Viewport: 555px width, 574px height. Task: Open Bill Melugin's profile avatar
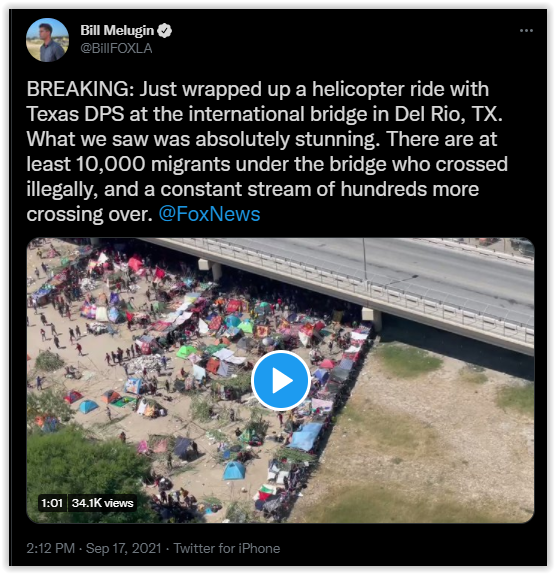tap(47, 40)
